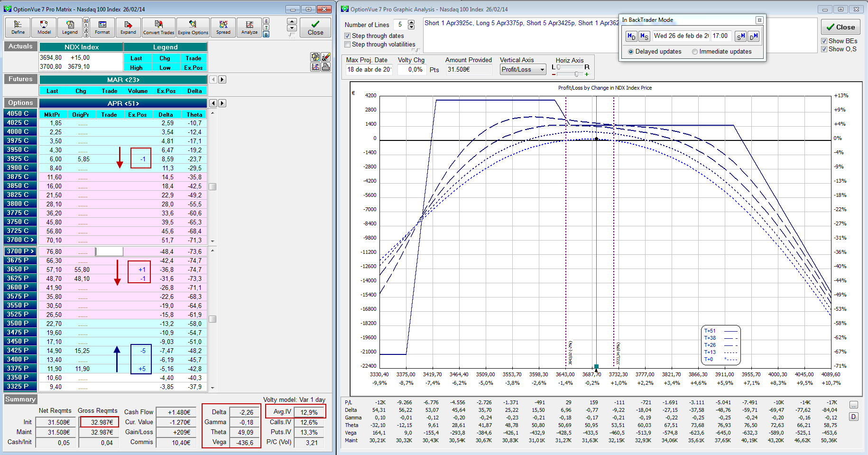The height and width of the screenshot is (455, 868).
Task: Step back one day in BackTrader
Action: click(x=631, y=36)
